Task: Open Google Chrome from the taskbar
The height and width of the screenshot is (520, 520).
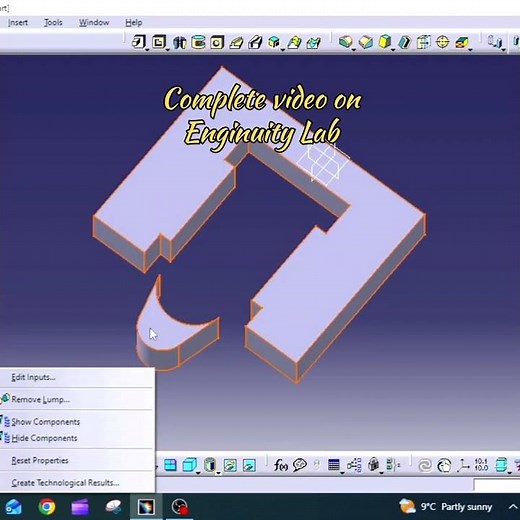Action: [x=47, y=507]
